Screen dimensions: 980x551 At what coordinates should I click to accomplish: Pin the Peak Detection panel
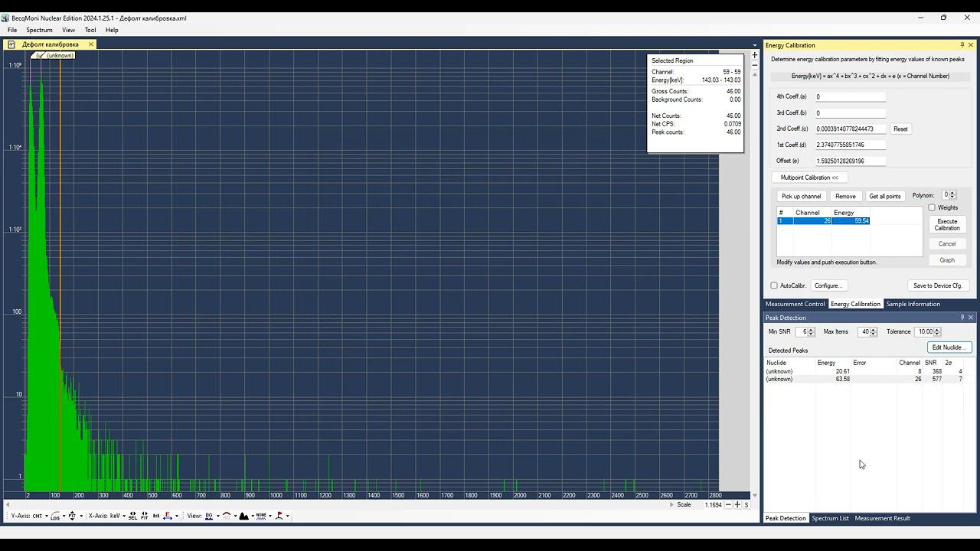tap(962, 318)
